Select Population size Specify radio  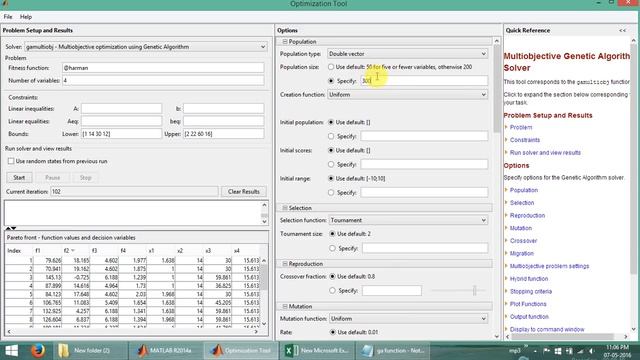[331, 81]
